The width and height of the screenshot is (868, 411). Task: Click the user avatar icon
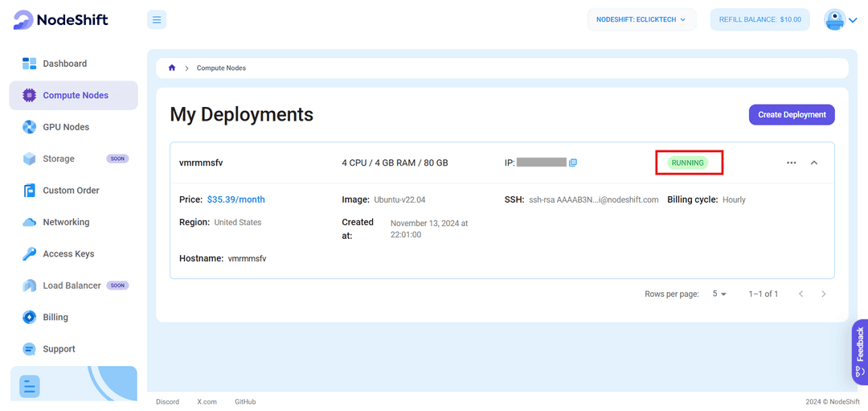point(835,20)
